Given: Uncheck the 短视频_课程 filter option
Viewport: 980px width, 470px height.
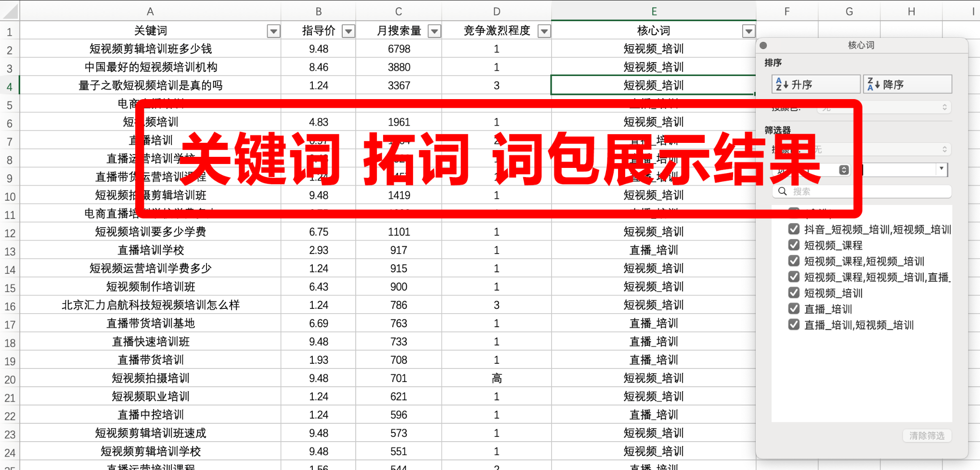Looking at the screenshot, I should pyautogui.click(x=794, y=245).
